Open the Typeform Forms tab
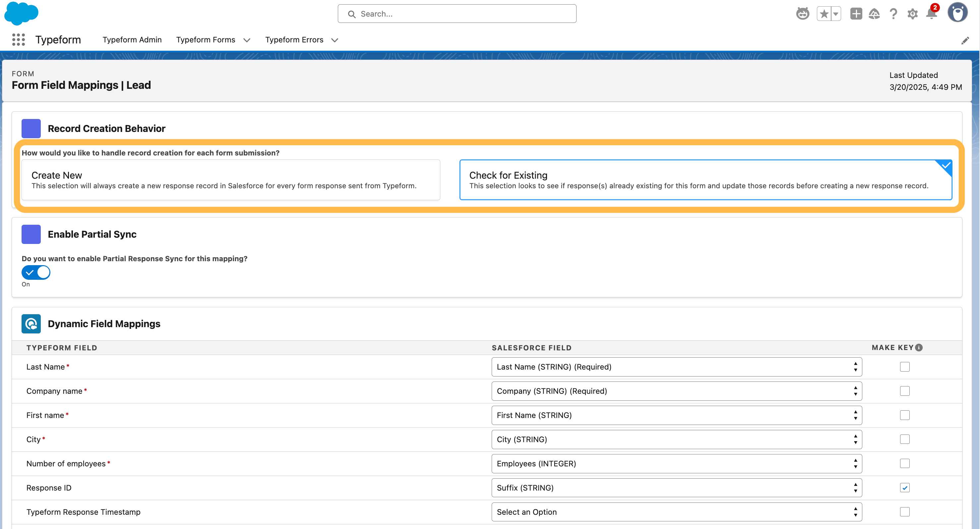 tap(206, 39)
